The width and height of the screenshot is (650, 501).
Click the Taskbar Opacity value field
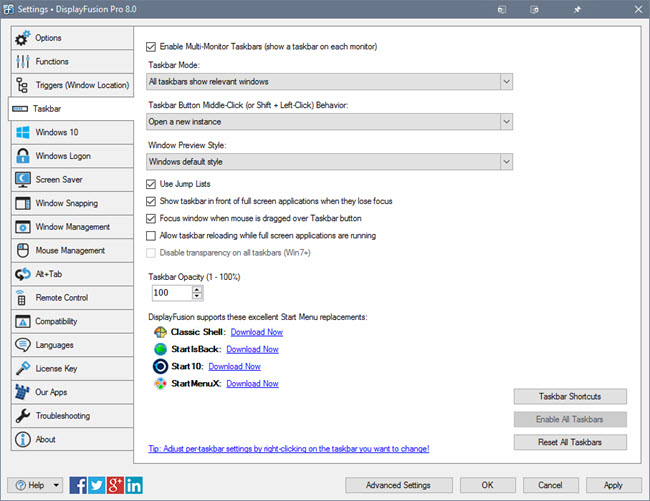pyautogui.click(x=172, y=293)
